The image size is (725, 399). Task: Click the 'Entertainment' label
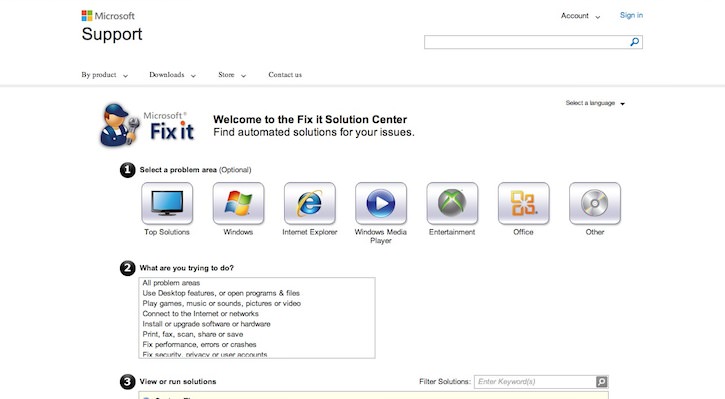click(x=452, y=232)
